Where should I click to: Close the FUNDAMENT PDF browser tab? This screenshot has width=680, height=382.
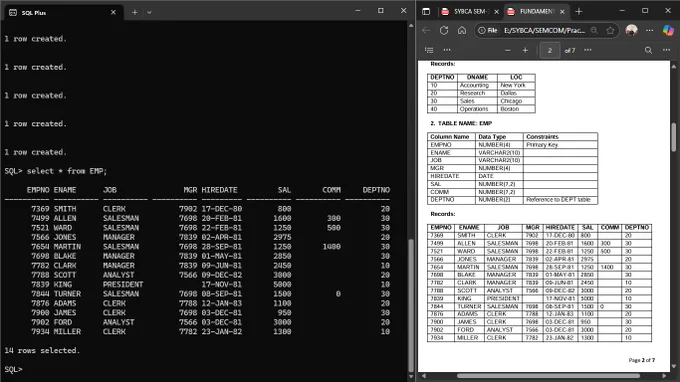coord(562,12)
